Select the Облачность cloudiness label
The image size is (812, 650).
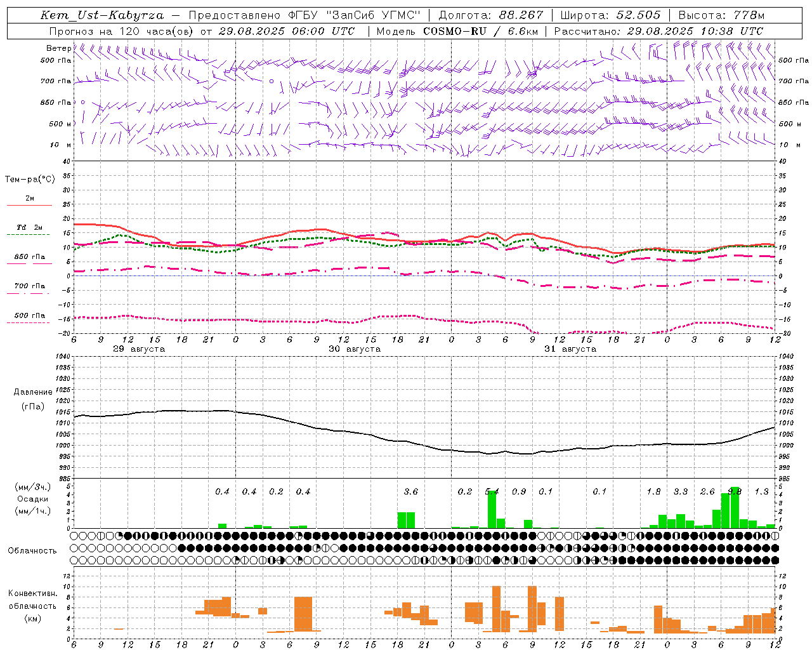pyautogui.click(x=32, y=551)
